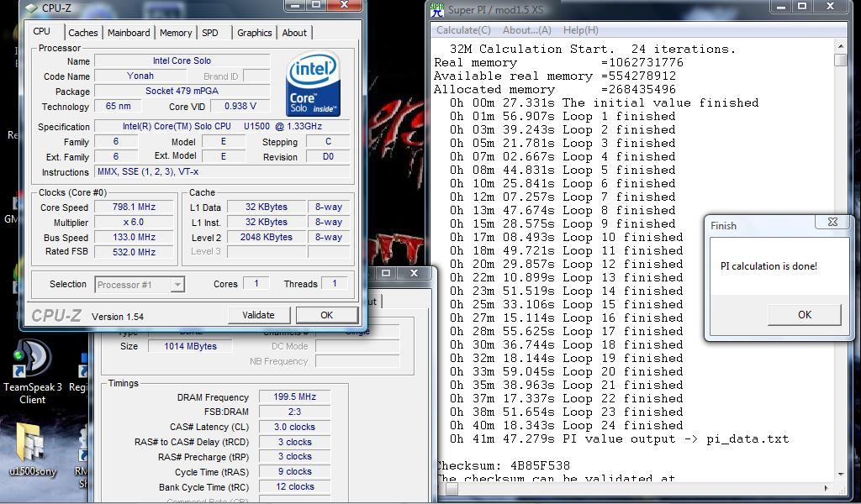Viewport: 861px width, 504px height.
Task: Click the Super PI vertical scrollbar down arrow
Action: tap(841, 475)
